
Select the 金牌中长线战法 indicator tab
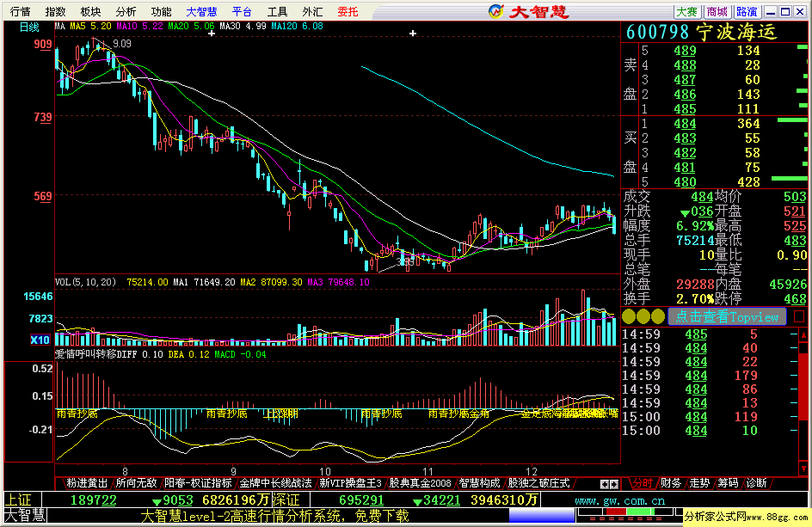(275, 483)
